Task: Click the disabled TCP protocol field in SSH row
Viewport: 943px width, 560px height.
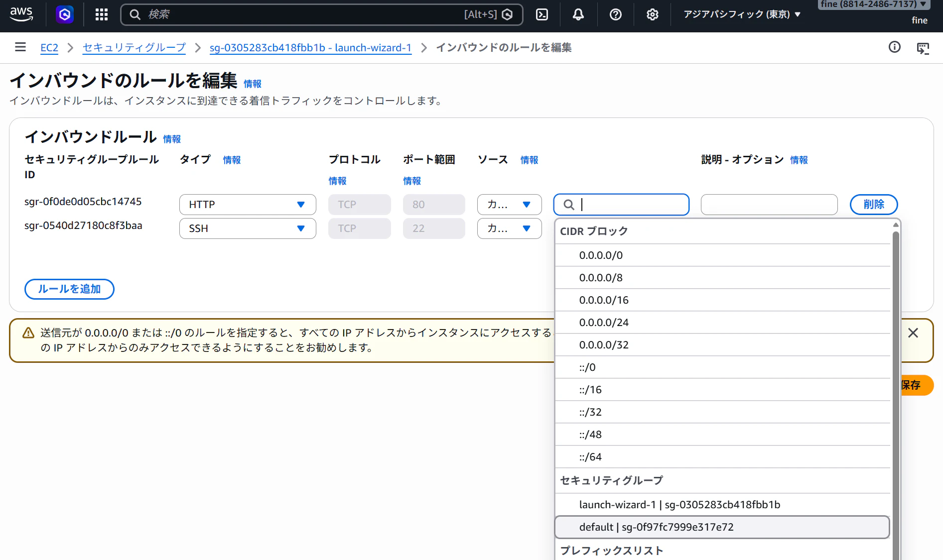Action: 360,228
